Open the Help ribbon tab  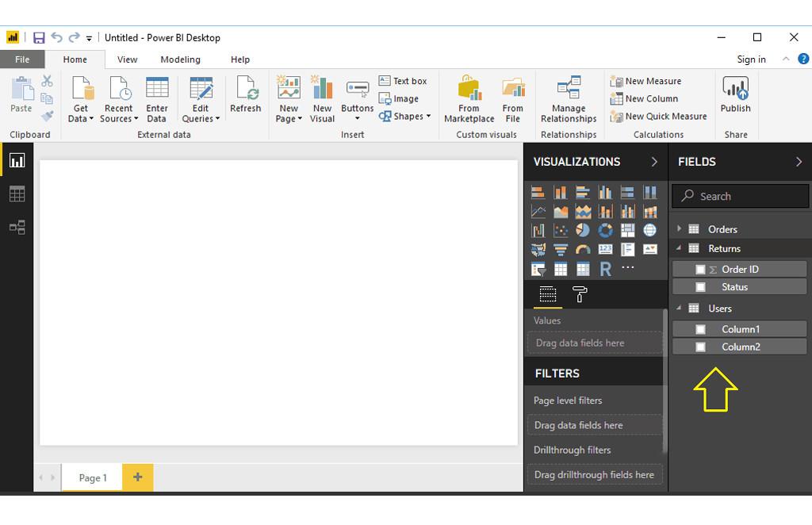240,59
